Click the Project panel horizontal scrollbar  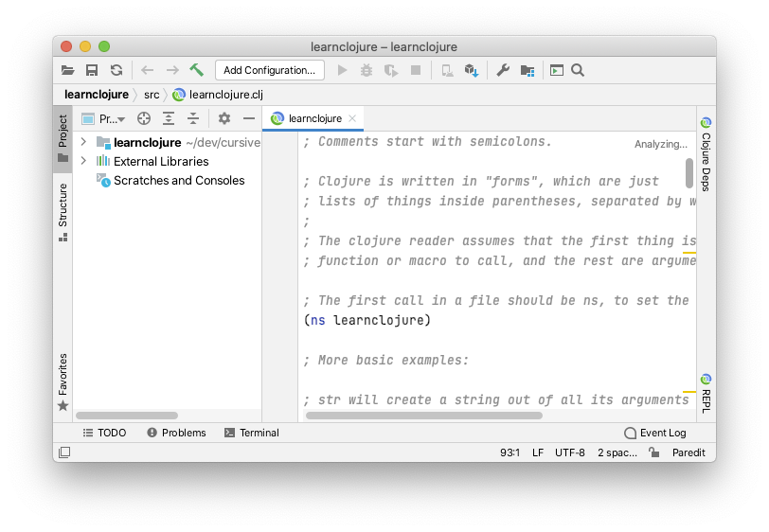point(127,416)
